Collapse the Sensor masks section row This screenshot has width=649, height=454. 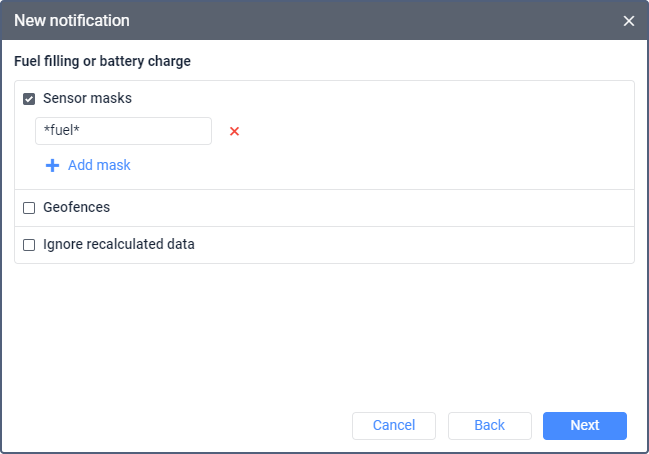point(400,99)
